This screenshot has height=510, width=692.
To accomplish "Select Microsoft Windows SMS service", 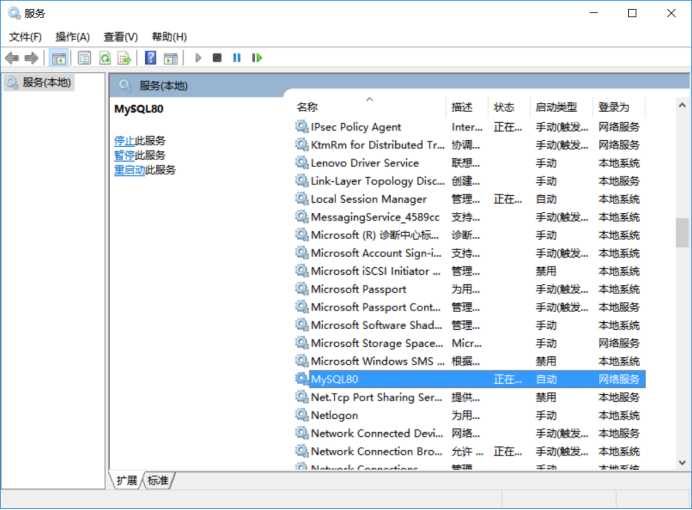I will tap(470, 361).
